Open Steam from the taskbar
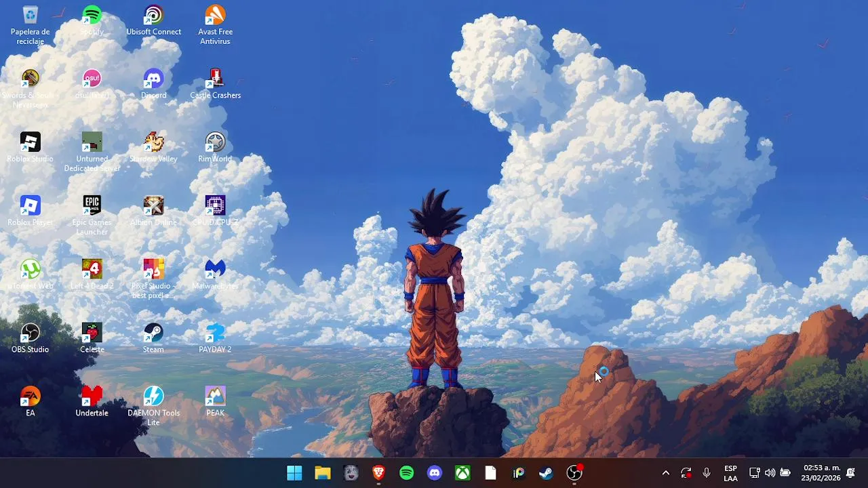The image size is (868, 488). coord(547,473)
